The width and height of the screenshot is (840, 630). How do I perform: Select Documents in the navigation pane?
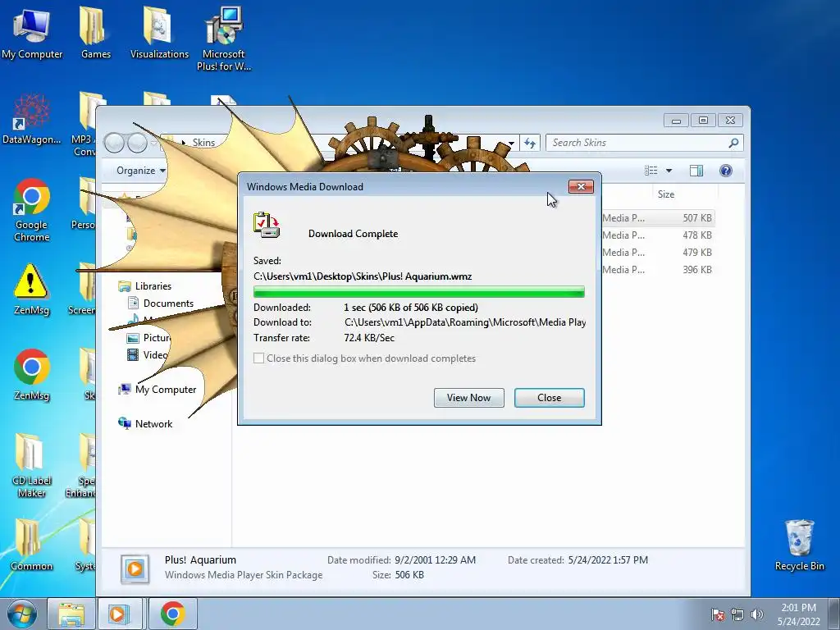pos(167,304)
